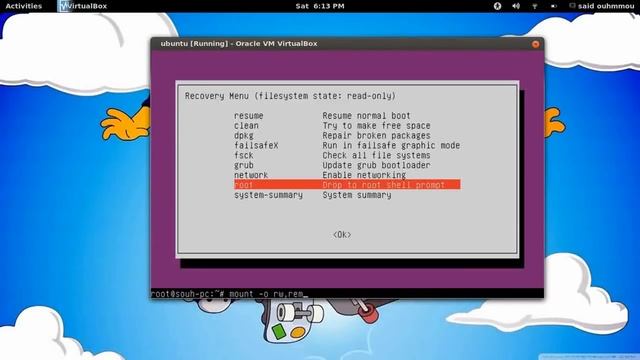This screenshot has height=360, width=640.
Task: Select the highlighted root menu entry
Action: pyautogui.click(x=347, y=185)
